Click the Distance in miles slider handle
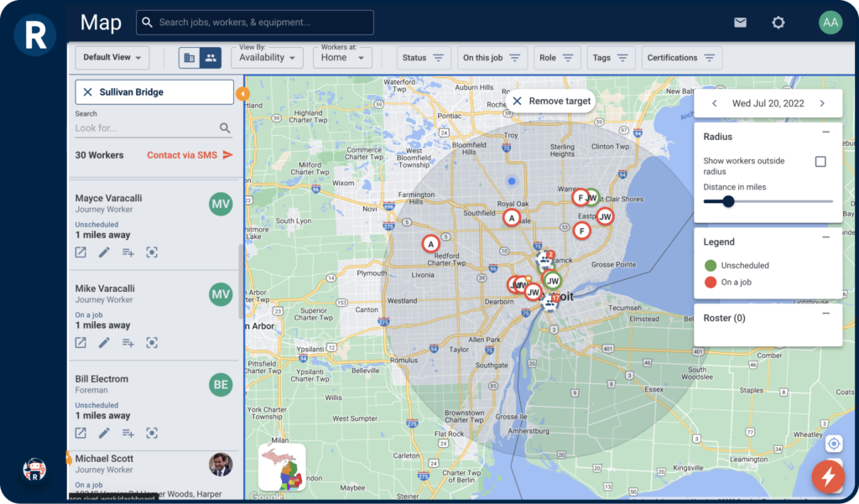The height and width of the screenshot is (504, 859). pos(728,201)
